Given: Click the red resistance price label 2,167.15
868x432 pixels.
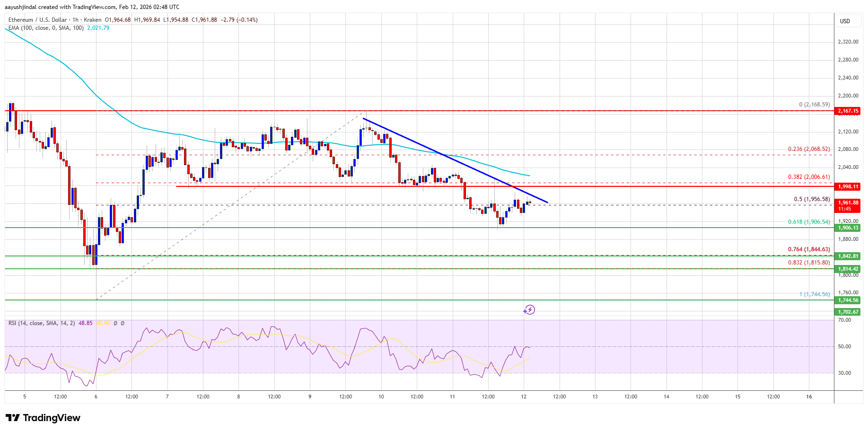Looking at the screenshot, I should click(x=847, y=111).
